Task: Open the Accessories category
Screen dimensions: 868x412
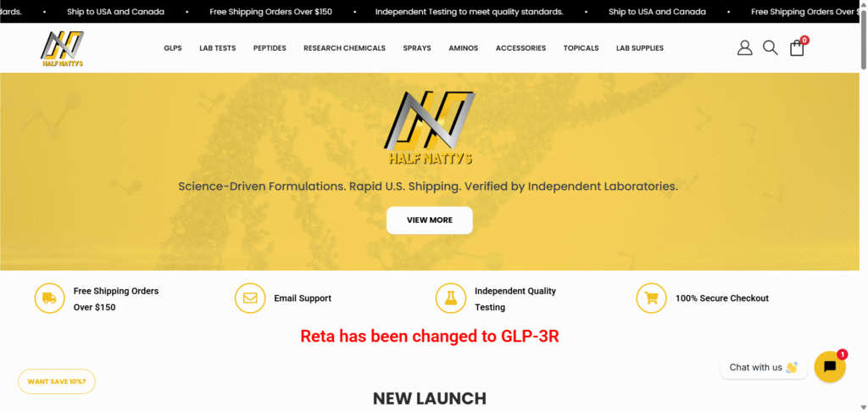Action: [520, 48]
